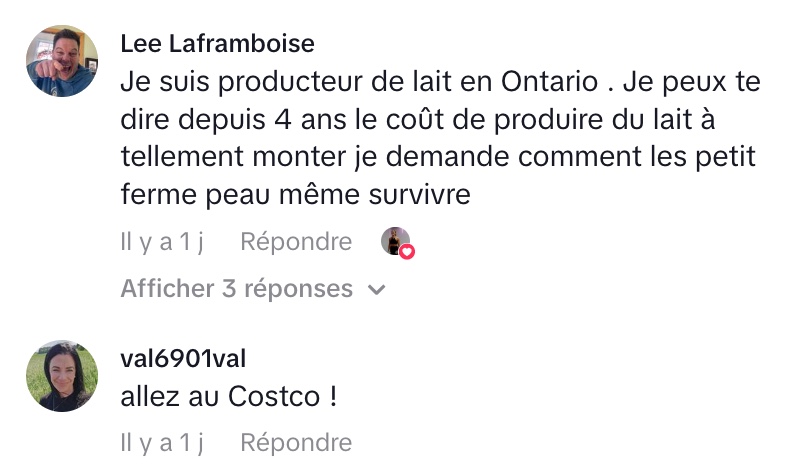The width and height of the screenshot is (794, 472).
Task: Click the 'allez au Costco !' comment
Action: pos(229,397)
